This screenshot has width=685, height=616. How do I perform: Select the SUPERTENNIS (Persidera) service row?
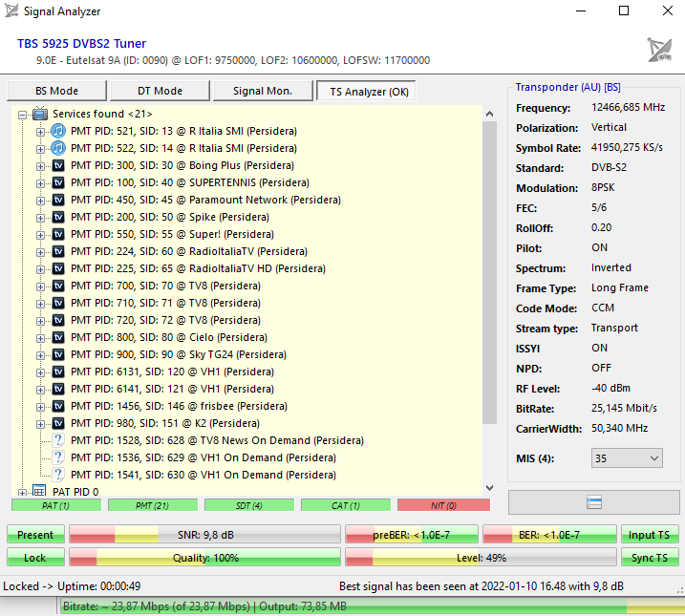click(190, 182)
